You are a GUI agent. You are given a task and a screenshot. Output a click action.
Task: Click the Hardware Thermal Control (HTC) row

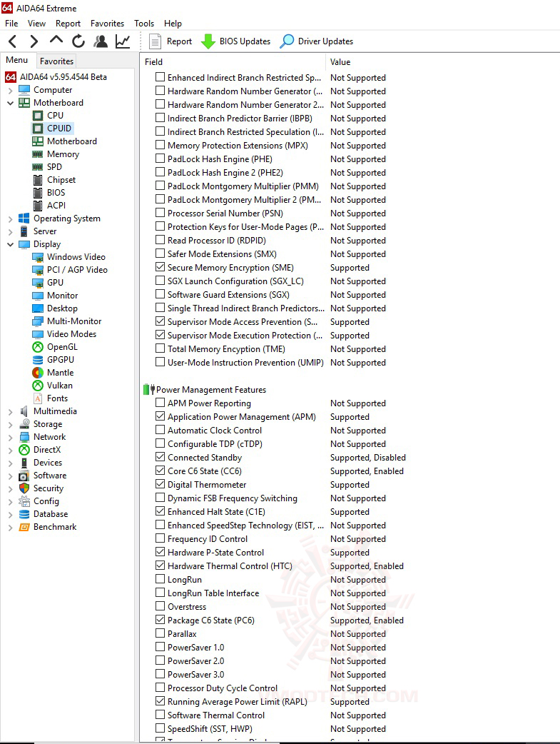[x=280, y=566]
